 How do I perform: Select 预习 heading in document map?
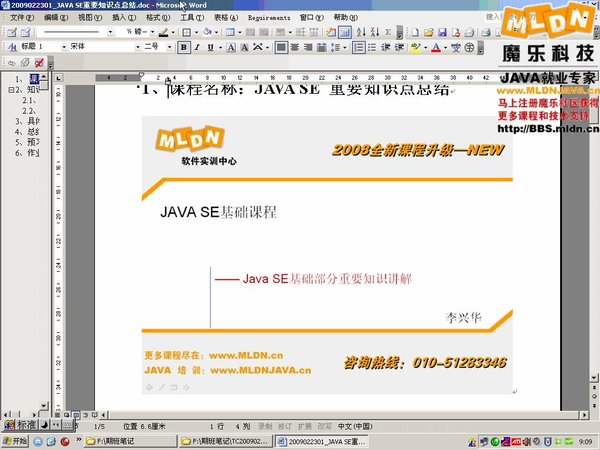coord(27,142)
